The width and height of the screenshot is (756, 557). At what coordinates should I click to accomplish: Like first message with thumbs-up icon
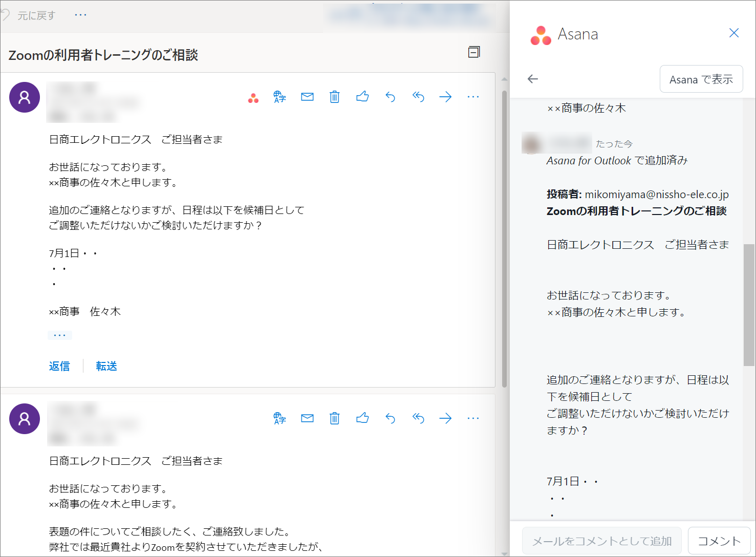point(362,96)
